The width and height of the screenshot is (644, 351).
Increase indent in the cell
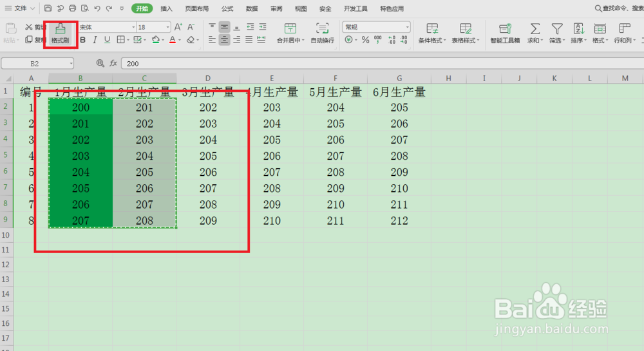coord(263,27)
